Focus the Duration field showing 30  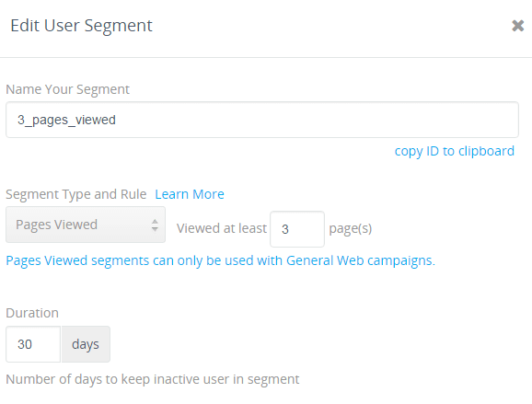33,344
